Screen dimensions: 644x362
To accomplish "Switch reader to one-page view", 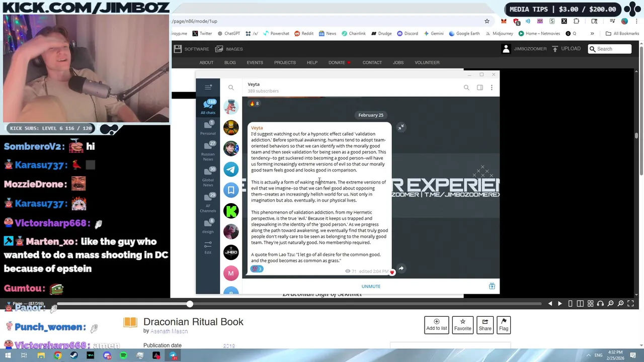I will 570,304.
